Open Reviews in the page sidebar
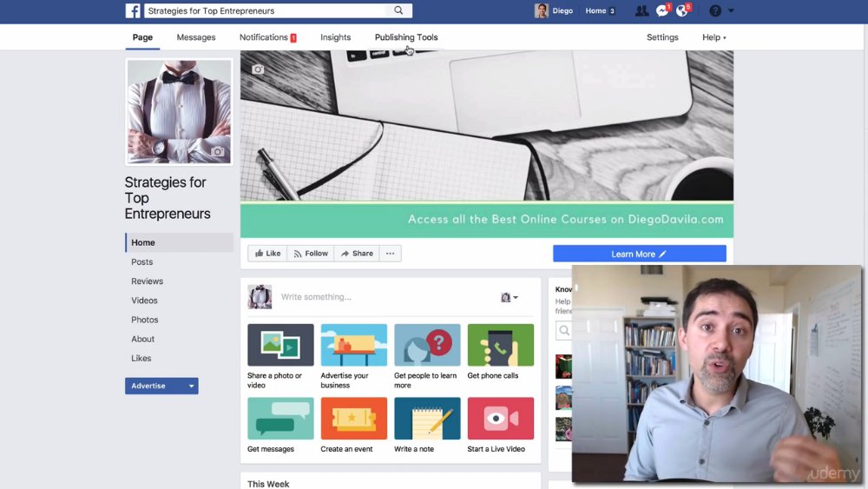Image resolution: width=868 pixels, height=489 pixels. tap(147, 281)
